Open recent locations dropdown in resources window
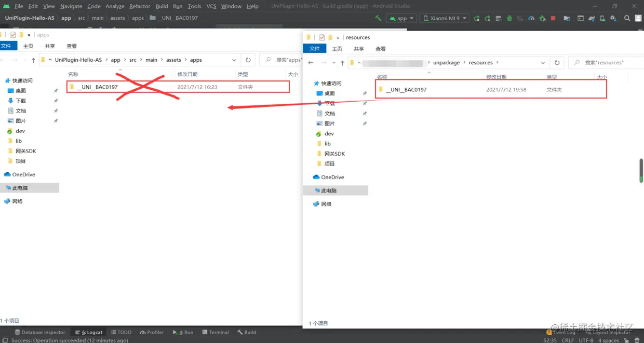The image size is (644, 343). [335, 63]
